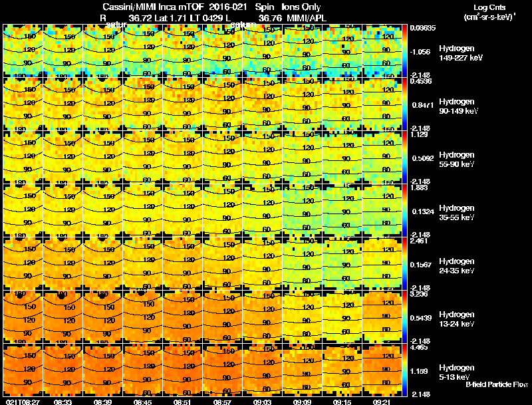Click the 0.1567 colorbar value
Viewport: 532px width, 405px height.
421,265
